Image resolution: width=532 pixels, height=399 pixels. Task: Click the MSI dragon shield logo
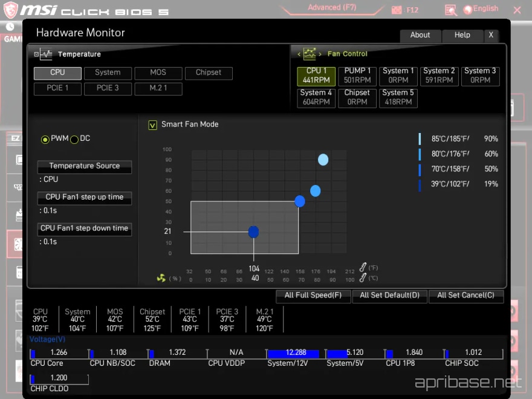pos(10,10)
